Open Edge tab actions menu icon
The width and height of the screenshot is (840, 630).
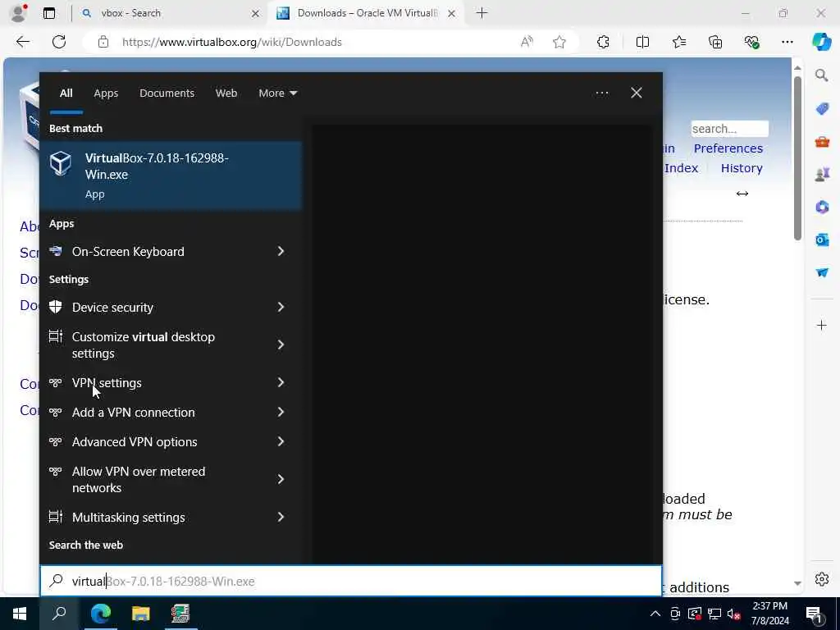(49, 13)
